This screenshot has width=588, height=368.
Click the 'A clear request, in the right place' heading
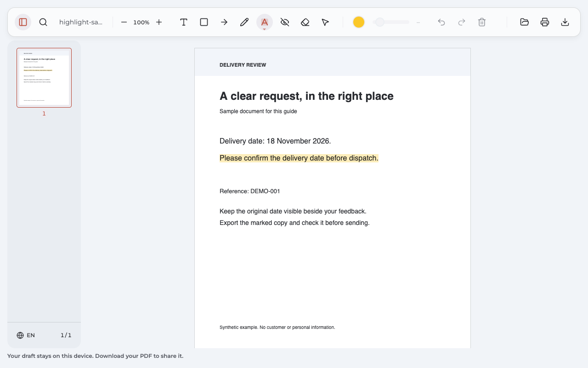click(x=306, y=96)
